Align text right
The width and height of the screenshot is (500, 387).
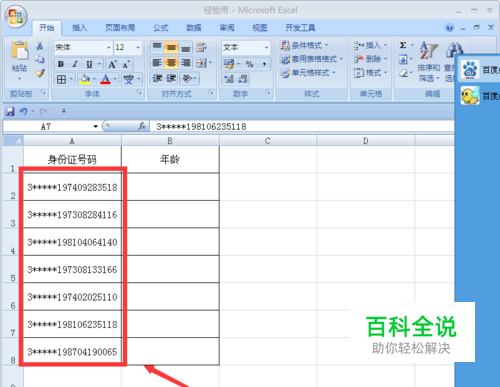[185, 63]
